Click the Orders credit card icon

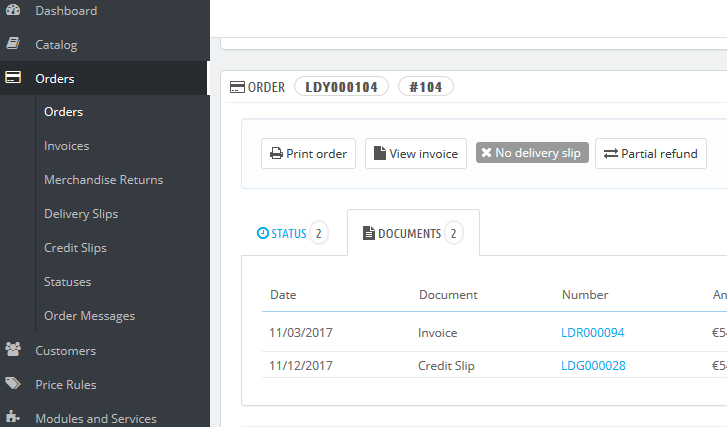coord(13,78)
